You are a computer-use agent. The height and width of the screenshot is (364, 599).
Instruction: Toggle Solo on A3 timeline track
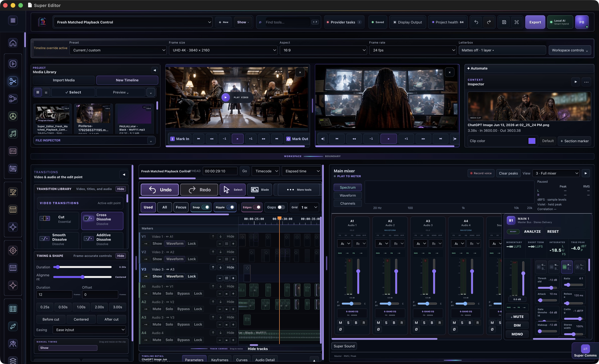click(169, 324)
